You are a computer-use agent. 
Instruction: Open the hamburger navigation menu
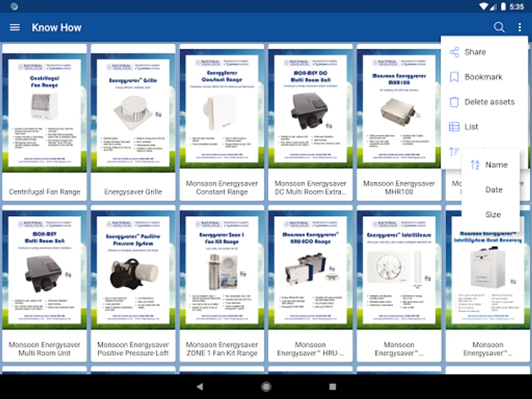pyautogui.click(x=15, y=27)
